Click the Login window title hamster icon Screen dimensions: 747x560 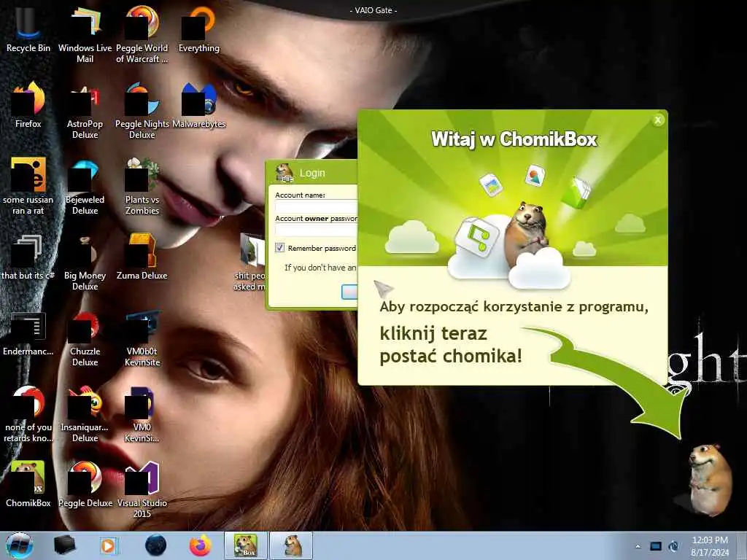click(285, 172)
